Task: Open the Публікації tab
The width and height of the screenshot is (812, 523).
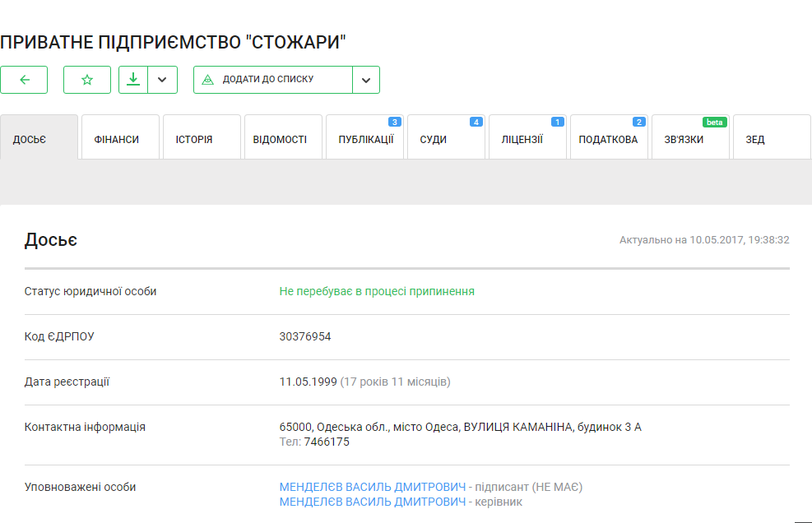Action: (x=364, y=139)
